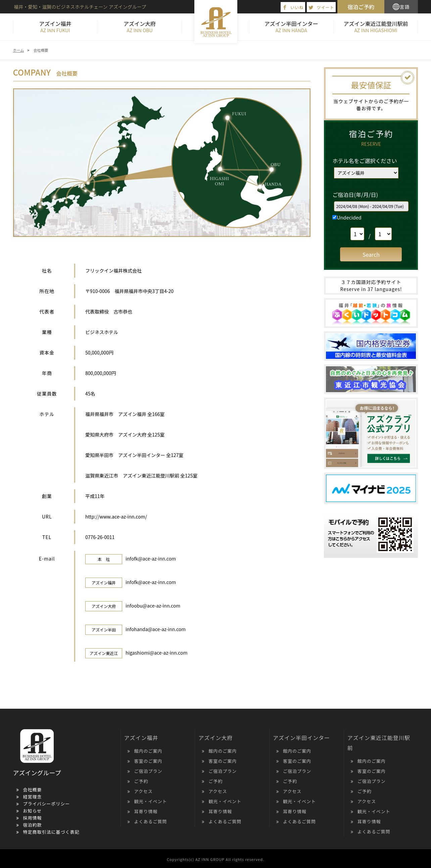
Task: Open the hotel name dropdown showing アズイン福井
Action: point(366,173)
